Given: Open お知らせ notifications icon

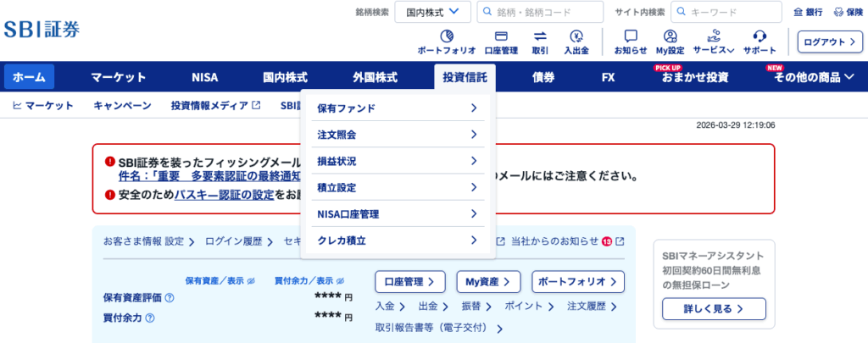Looking at the screenshot, I should (x=631, y=36).
